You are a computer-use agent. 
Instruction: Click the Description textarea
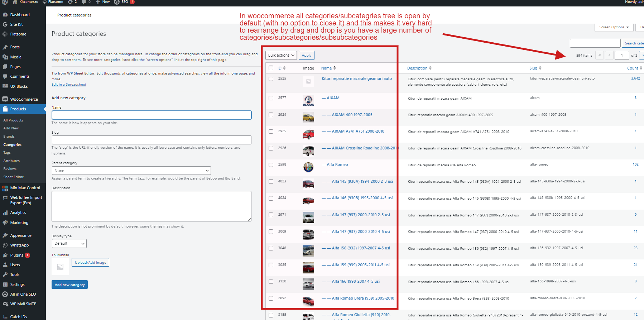click(x=152, y=206)
